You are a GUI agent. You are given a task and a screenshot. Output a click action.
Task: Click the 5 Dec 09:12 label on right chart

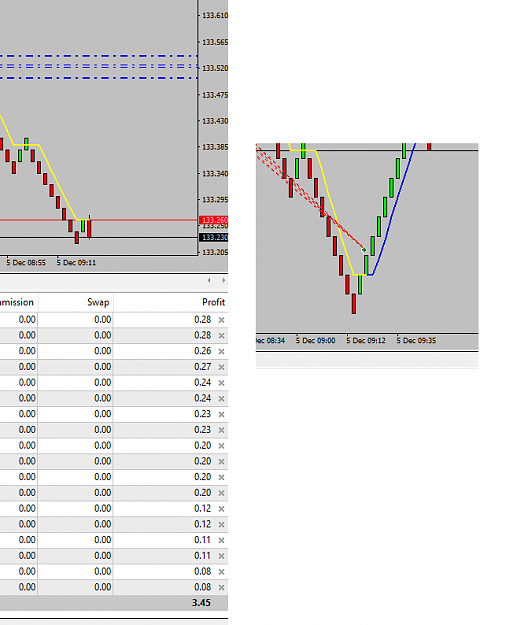(366, 340)
